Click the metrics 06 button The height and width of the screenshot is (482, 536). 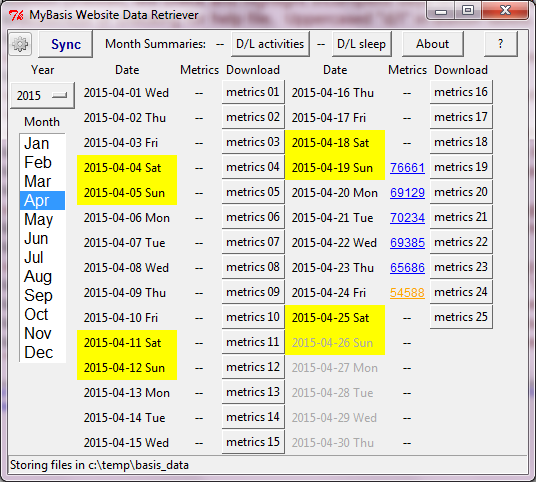253,217
